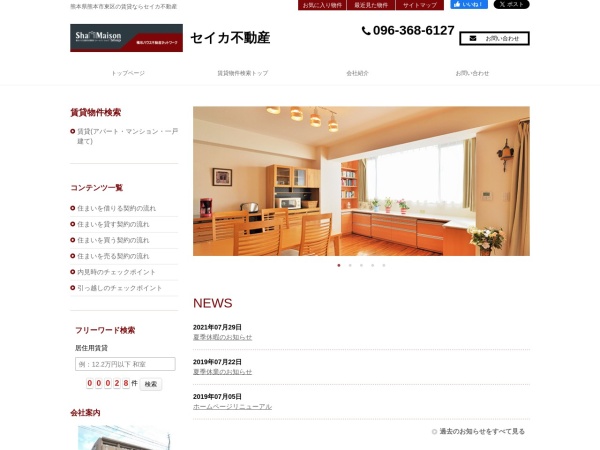Click the X ポスト share button
The height and width of the screenshot is (450, 600).
point(512,5)
